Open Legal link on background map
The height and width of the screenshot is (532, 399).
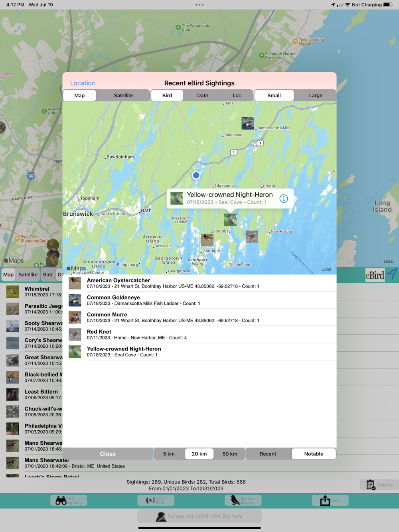pyautogui.click(x=389, y=261)
